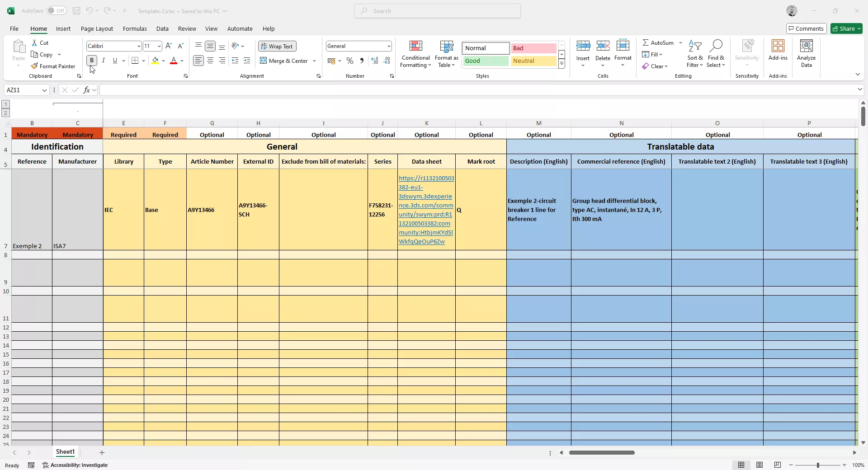
Task: Click the Insert Function fx icon
Action: (x=86, y=90)
